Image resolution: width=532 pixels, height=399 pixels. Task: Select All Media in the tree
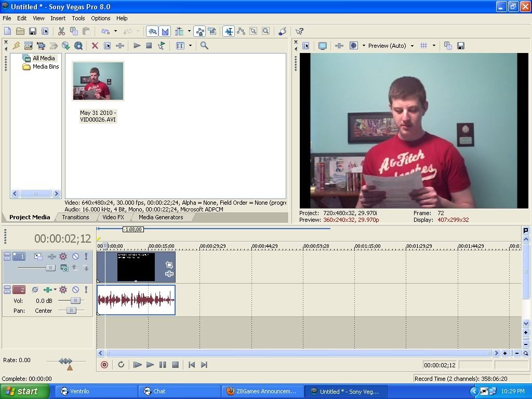tap(43, 58)
